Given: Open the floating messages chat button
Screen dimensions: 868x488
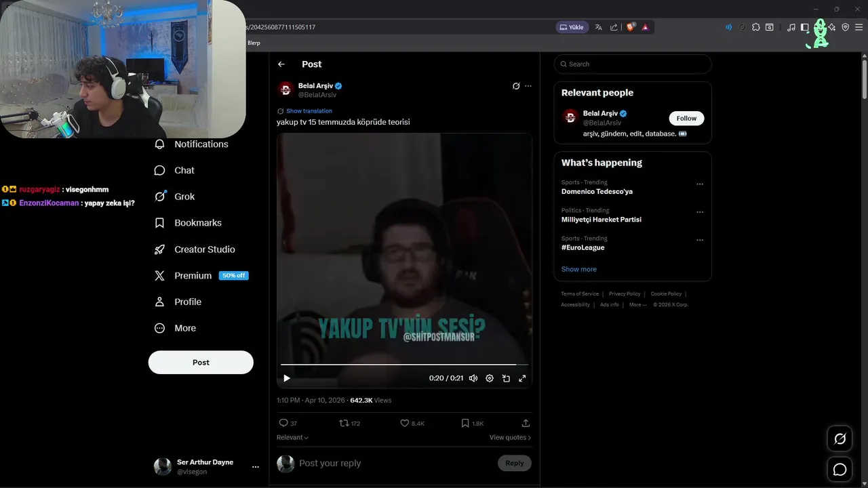Looking at the screenshot, I should (x=840, y=470).
